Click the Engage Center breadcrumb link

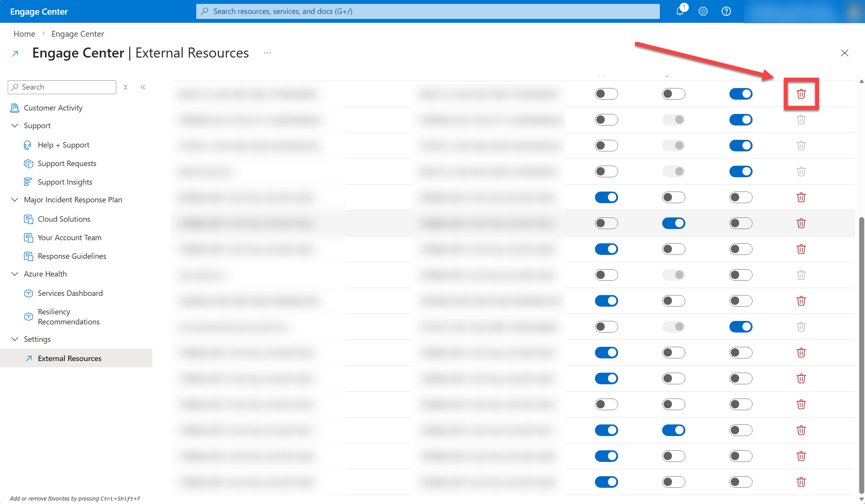click(78, 34)
